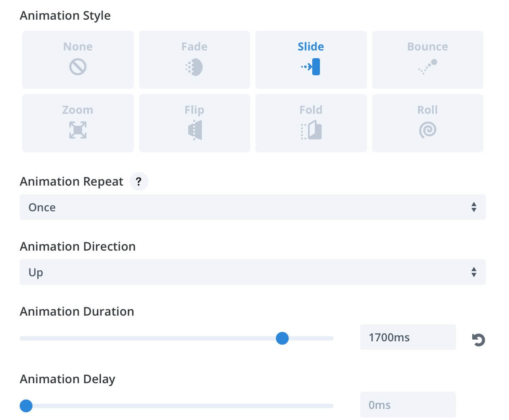Select the Flip animation style
This screenshot has width=509, height=420.
point(195,123)
